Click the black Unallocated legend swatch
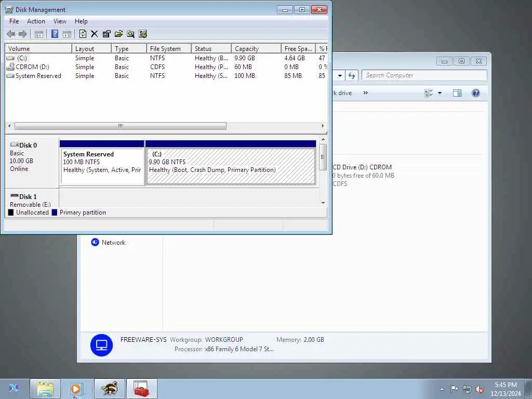 11,212
